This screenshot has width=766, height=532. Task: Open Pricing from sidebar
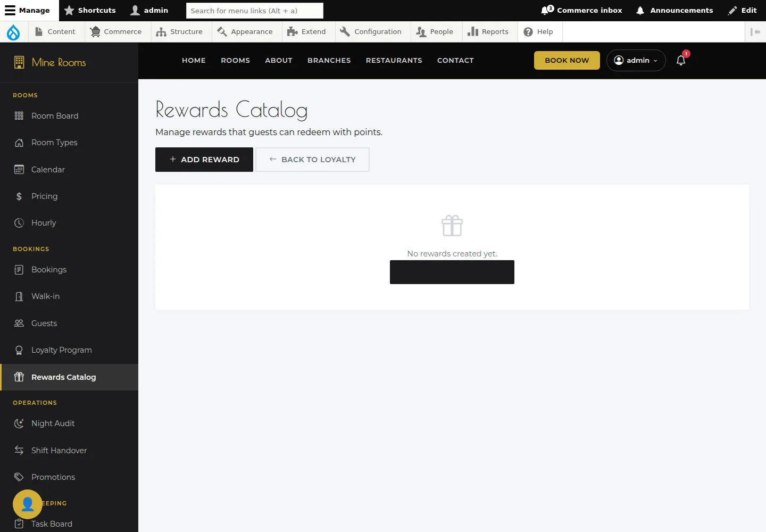[69, 196]
